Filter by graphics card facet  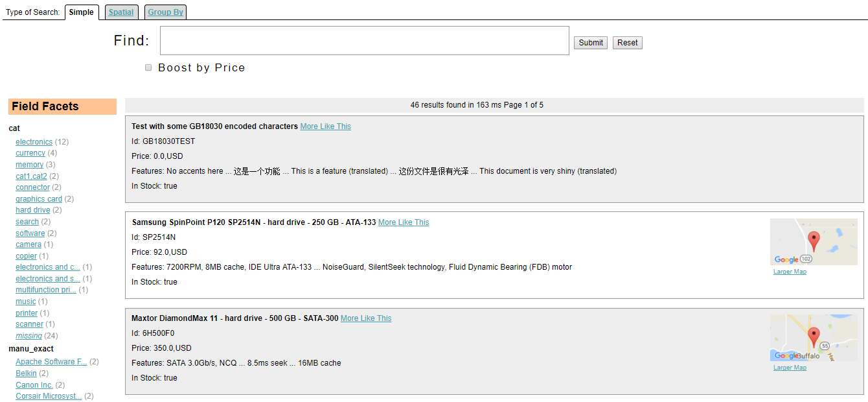tap(39, 199)
